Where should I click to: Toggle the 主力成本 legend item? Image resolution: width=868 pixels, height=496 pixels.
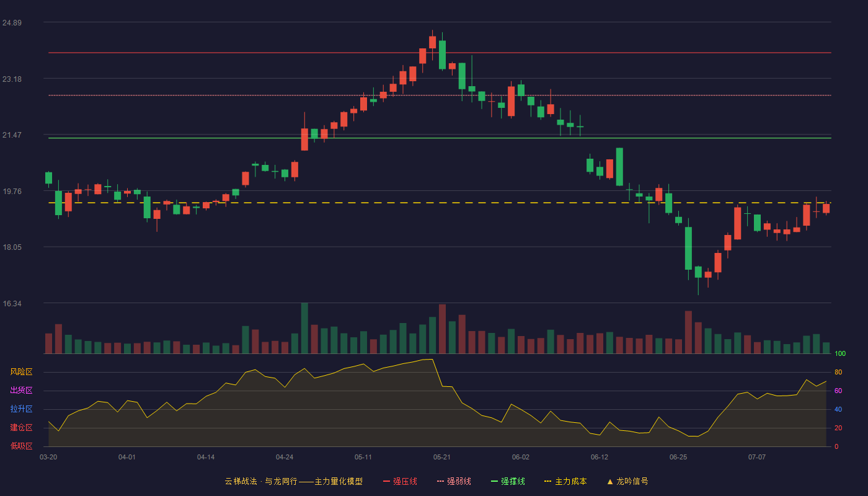click(x=565, y=481)
